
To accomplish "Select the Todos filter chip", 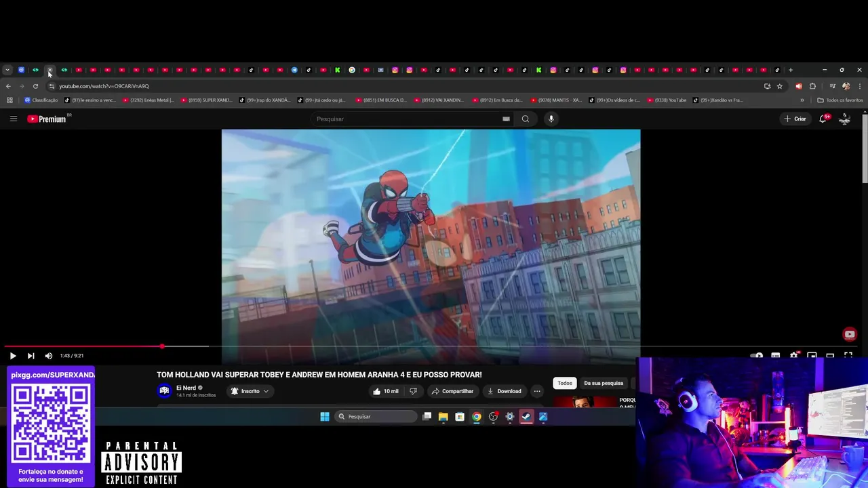I will [565, 383].
